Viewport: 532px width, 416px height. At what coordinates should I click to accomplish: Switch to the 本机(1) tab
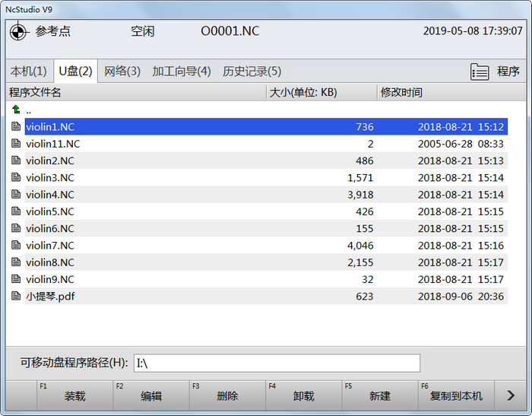click(x=29, y=71)
